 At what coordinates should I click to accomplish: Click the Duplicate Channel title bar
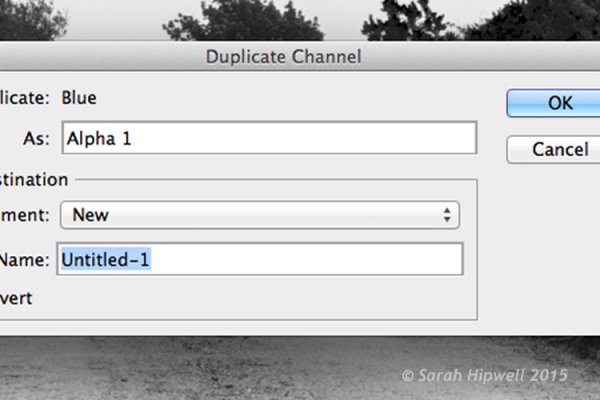pos(282,56)
